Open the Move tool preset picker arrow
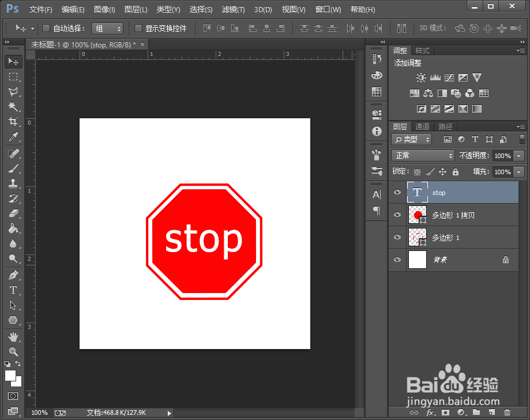The height and width of the screenshot is (420, 530). click(x=32, y=29)
